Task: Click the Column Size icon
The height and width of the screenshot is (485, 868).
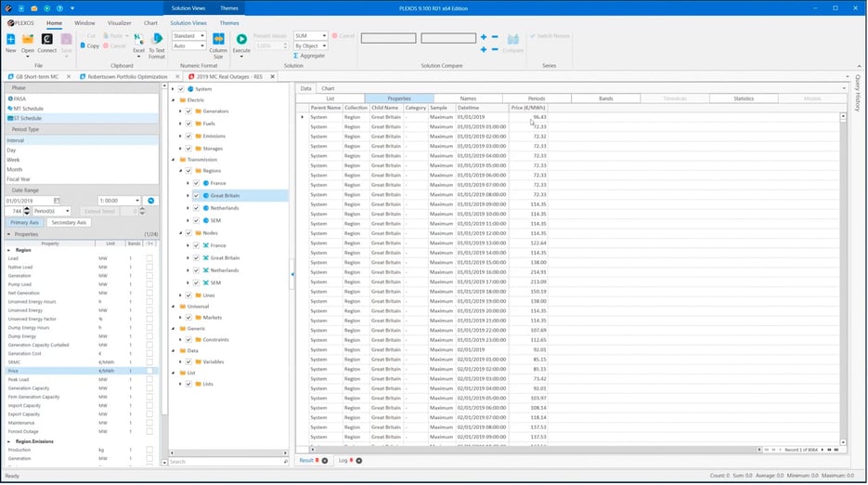Action: click(218, 40)
